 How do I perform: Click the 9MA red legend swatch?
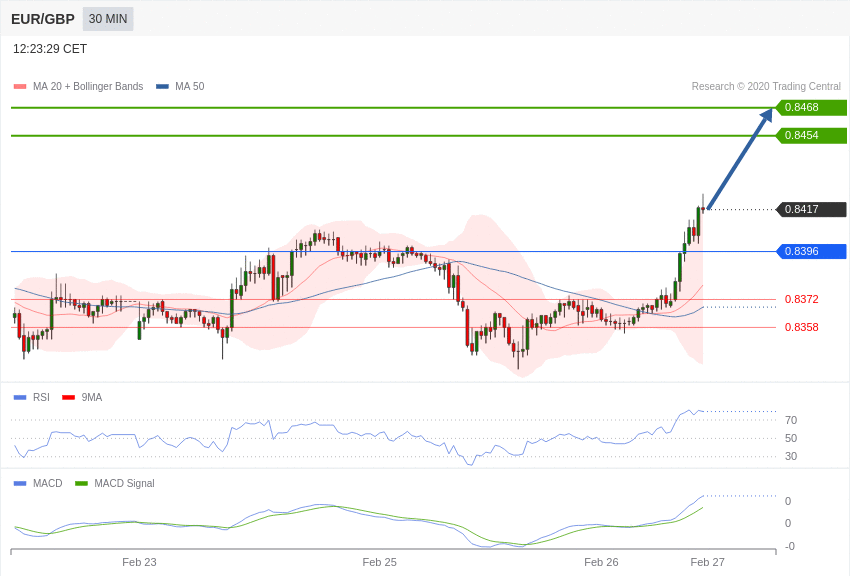(68, 398)
